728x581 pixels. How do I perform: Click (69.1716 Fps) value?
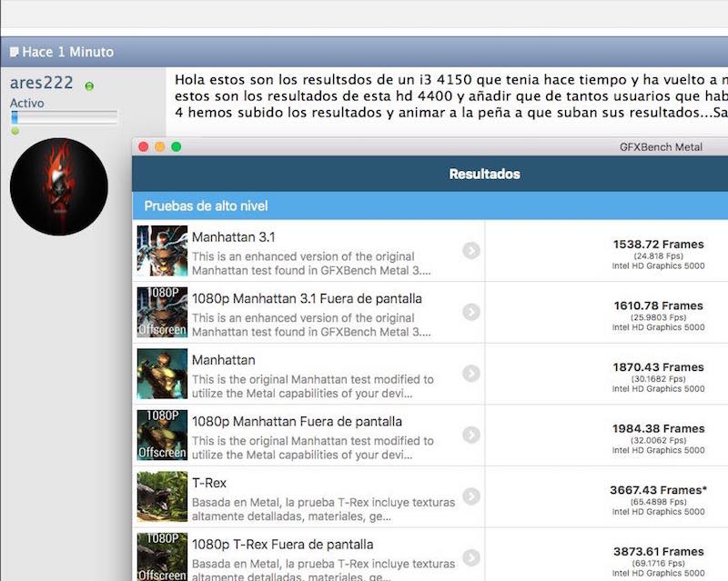pyautogui.click(x=658, y=564)
